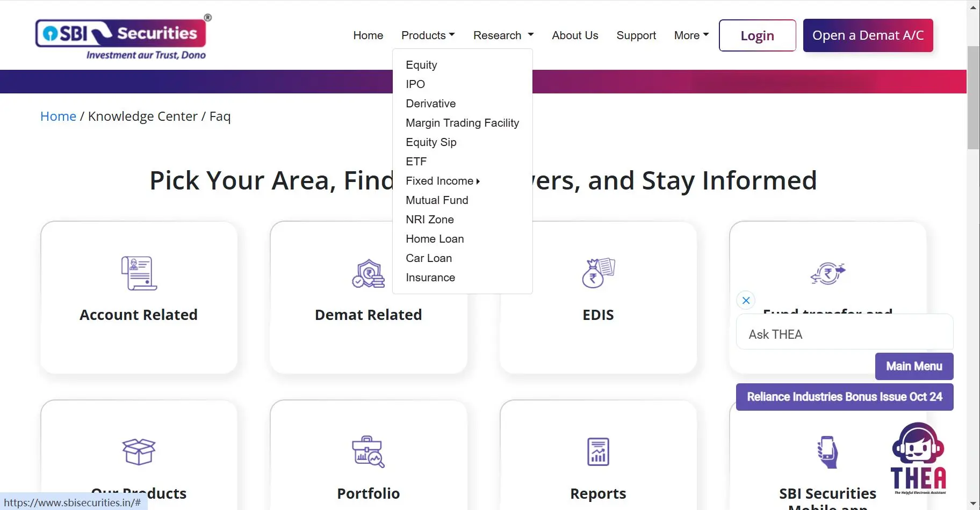Select Car Loan menu item
This screenshot has height=510, width=980.
429,258
